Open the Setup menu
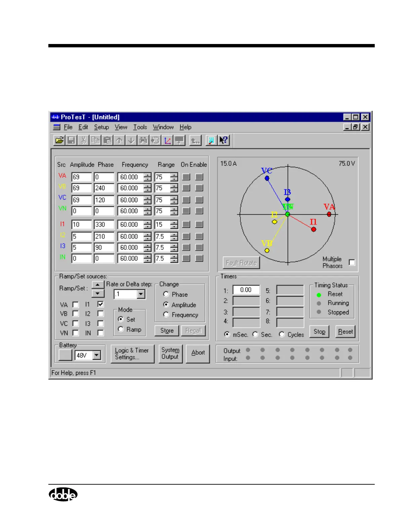411x532 pixels. (x=101, y=127)
